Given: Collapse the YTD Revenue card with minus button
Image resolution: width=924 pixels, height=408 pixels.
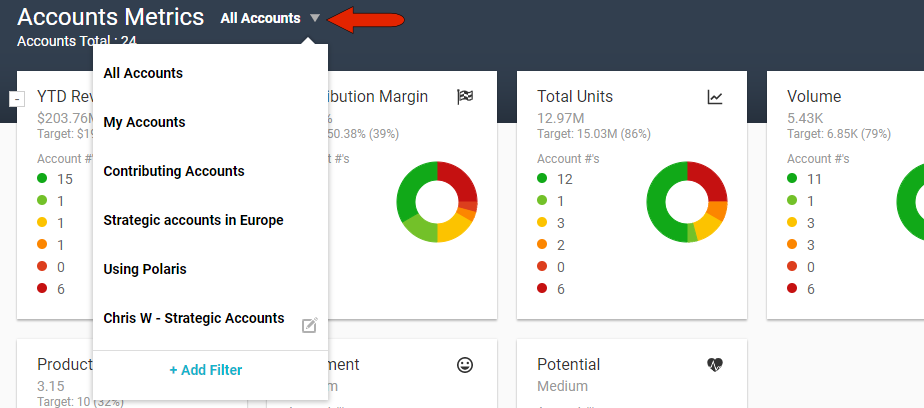Looking at the screenshot, I should coord(17,99).
